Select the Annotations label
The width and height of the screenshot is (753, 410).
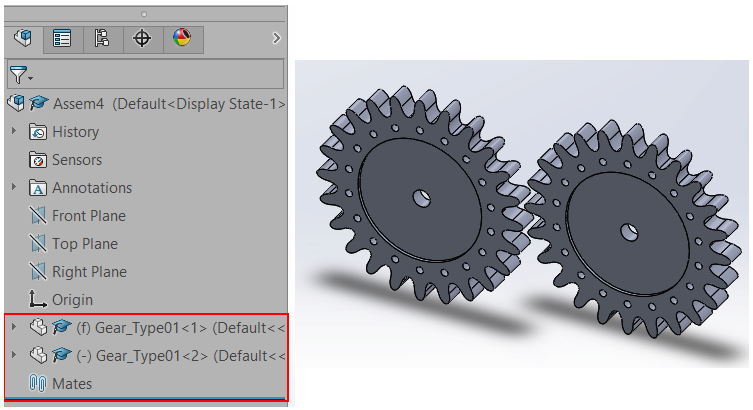pos(92,188)
